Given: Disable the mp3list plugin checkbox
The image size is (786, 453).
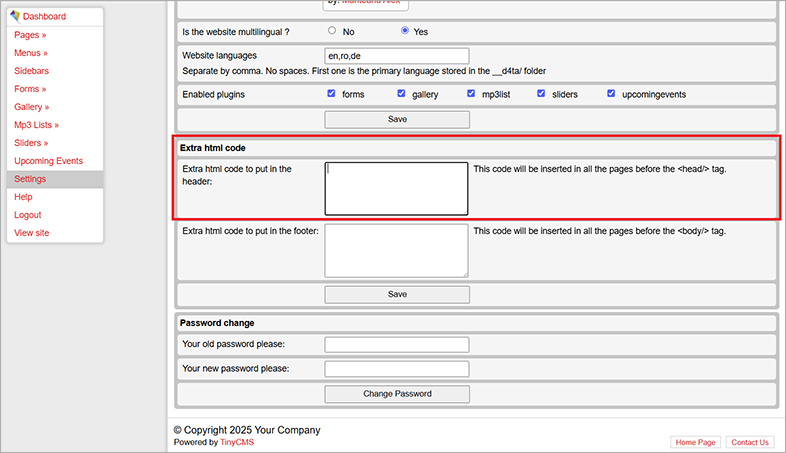Looking at the screenshot, I should (472, 94).
